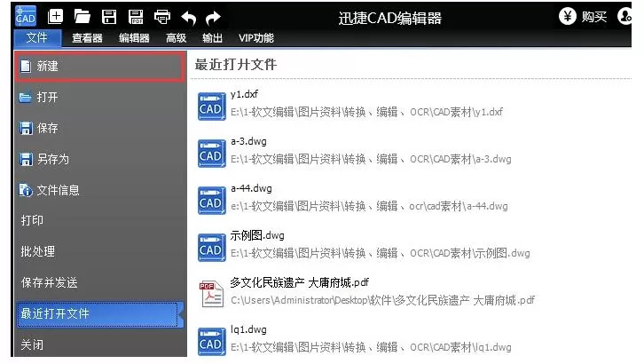Click the C:\Users\Administrator PDF file path
Image resolution: width=644 pixels, height=364 pixels.
tap(382, 300)
